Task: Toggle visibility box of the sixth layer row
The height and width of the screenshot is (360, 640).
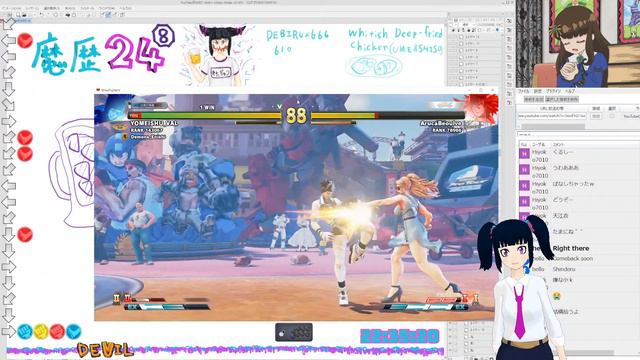Action: [461, 71]
